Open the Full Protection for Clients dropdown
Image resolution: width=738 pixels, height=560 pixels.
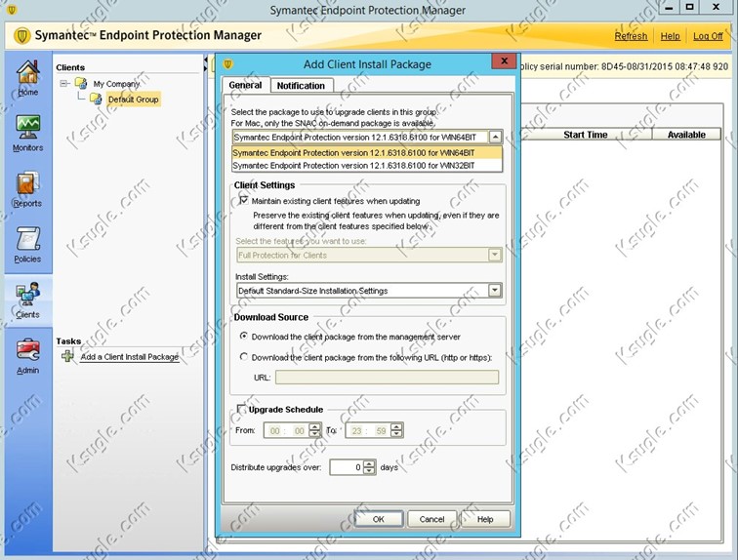[x=495, y=255]
